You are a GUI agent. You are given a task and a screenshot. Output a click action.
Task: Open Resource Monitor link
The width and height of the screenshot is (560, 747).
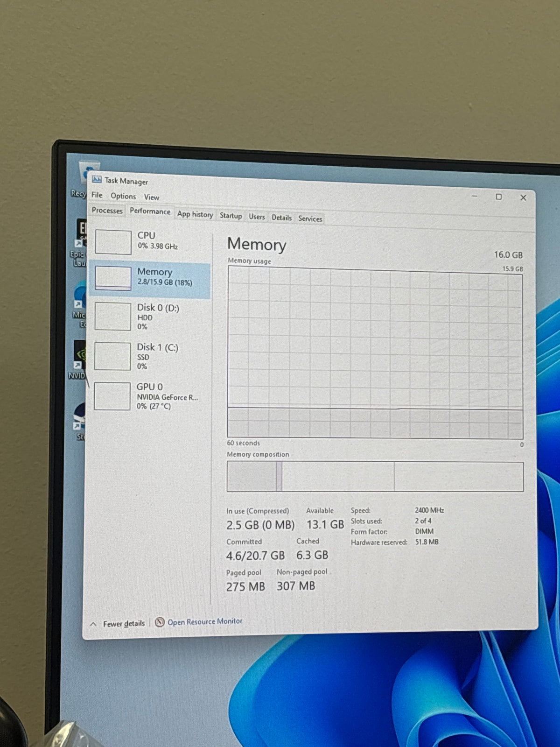205,622
